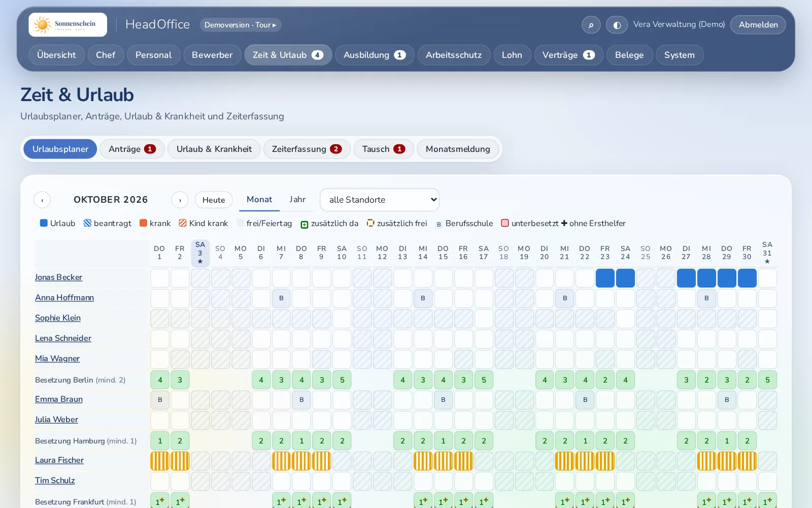Open the search magnifier icon
812x508 pixels.
tap(591, 25)
